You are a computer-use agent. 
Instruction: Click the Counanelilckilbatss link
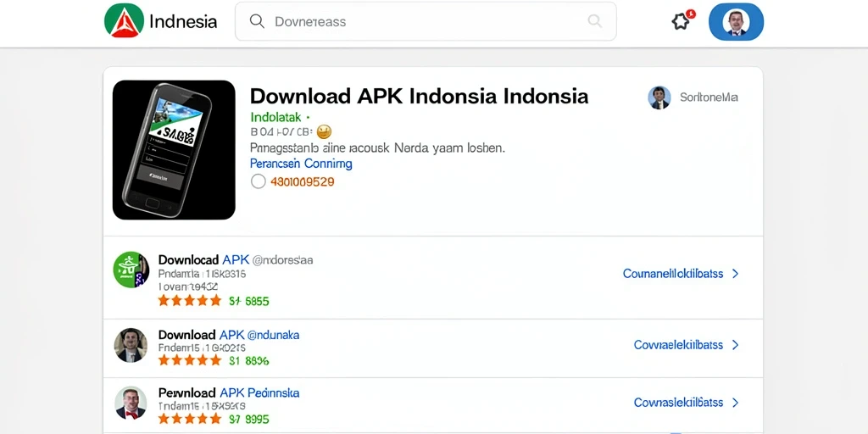(x=673, y=274)
